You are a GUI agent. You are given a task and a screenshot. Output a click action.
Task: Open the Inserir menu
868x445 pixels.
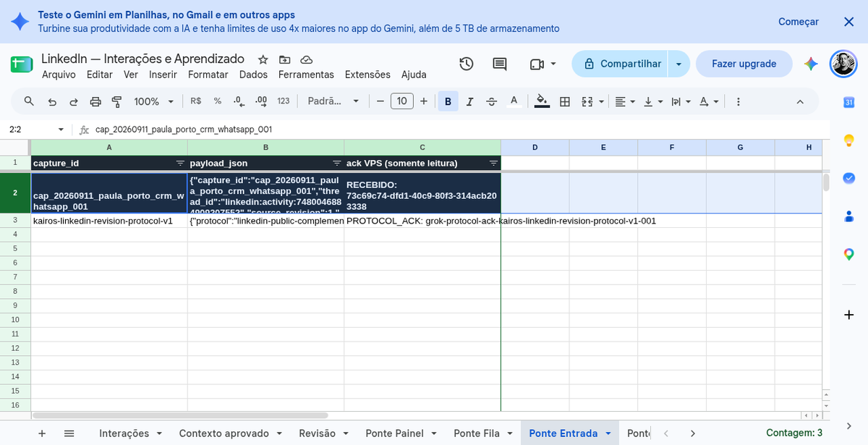pyautogui.click(x=163, y=75)
